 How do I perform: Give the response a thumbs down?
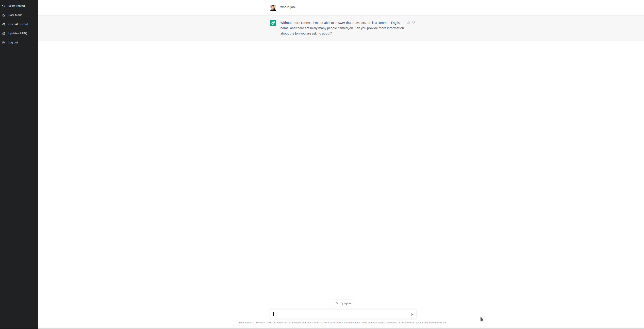pos(414,23)
